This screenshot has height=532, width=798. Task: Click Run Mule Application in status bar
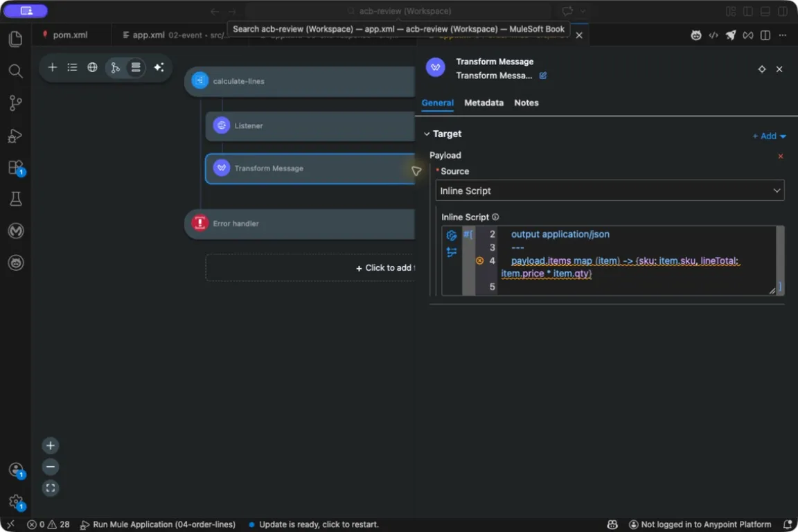[x=158, y=524]
